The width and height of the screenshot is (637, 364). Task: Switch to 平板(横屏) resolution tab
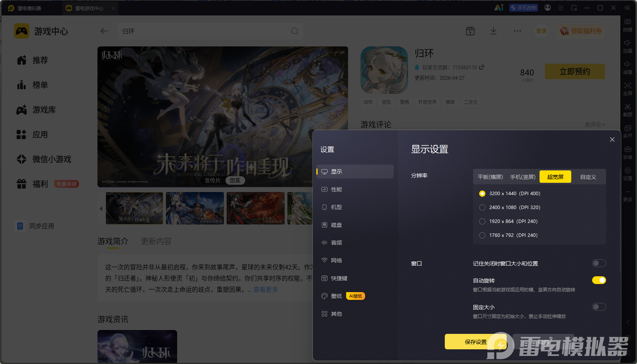point(490,177)
